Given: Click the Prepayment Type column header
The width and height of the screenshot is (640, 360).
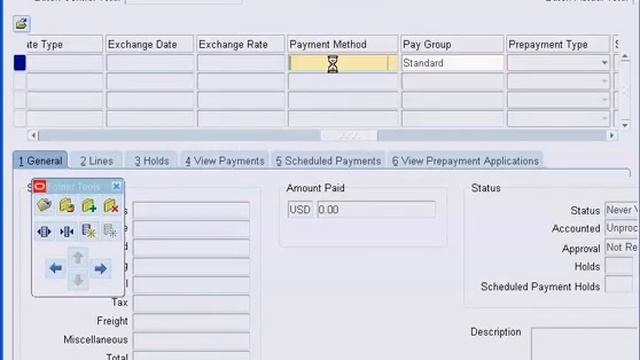Looking at the screenshot, I should (558, 44).
